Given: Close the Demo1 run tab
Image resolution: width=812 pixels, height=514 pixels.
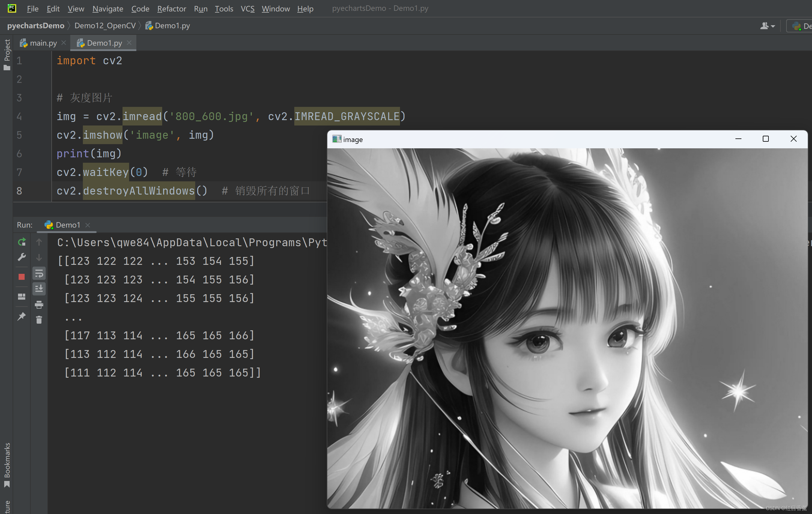Looking at the screenshot, I should point(88,225).
